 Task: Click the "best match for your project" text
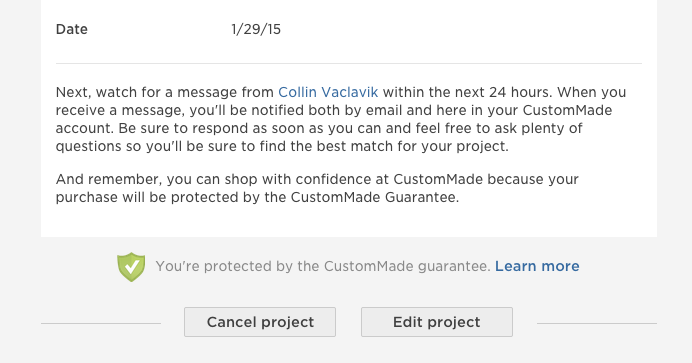[x=413, y=146]
